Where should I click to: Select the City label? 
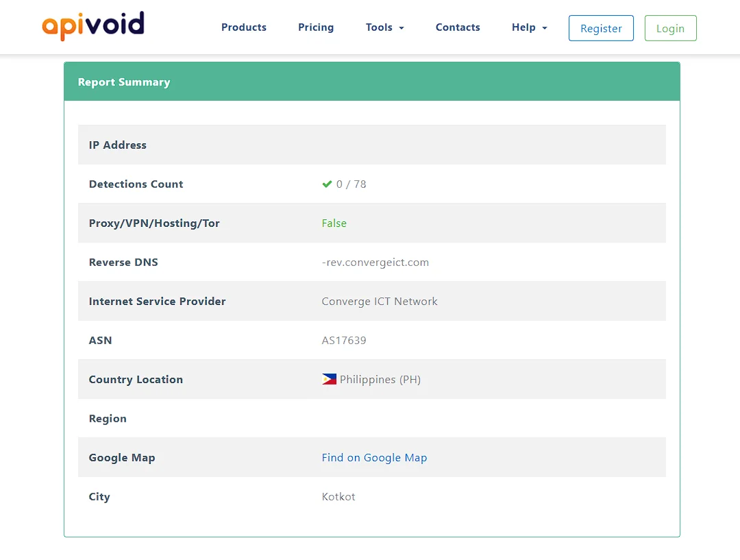(99, 497)
